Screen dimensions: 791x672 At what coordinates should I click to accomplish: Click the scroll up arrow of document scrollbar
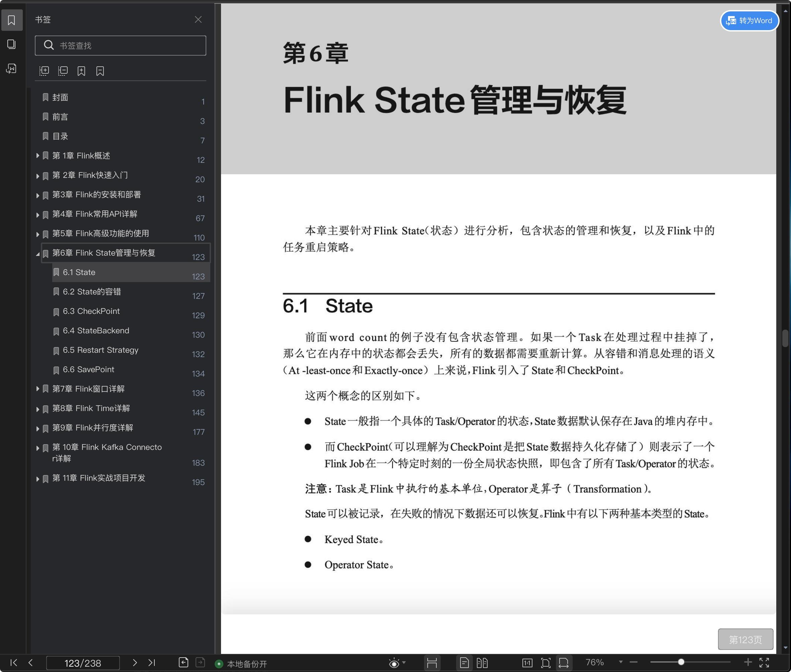[x=785, y=11]
